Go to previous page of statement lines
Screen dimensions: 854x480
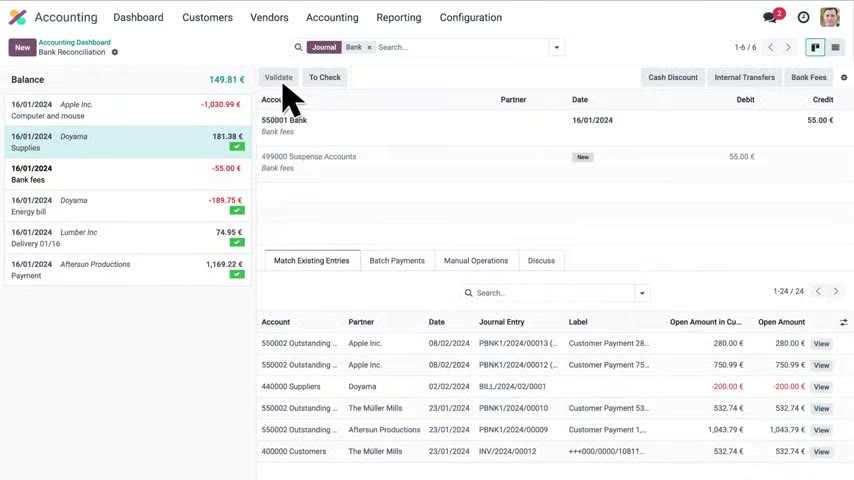(x=771, y=47)
